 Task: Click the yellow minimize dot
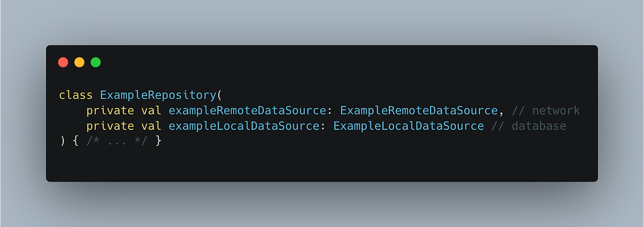tap(79, 62)
